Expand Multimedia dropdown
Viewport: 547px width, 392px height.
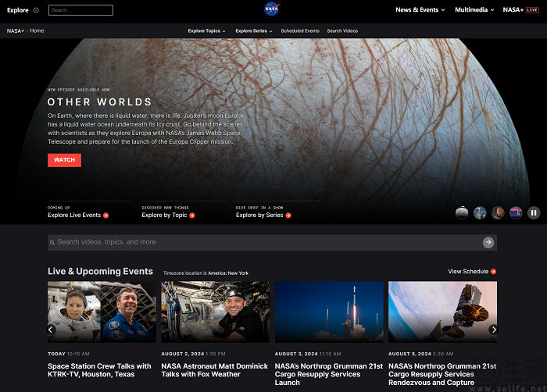click(474, 10)
